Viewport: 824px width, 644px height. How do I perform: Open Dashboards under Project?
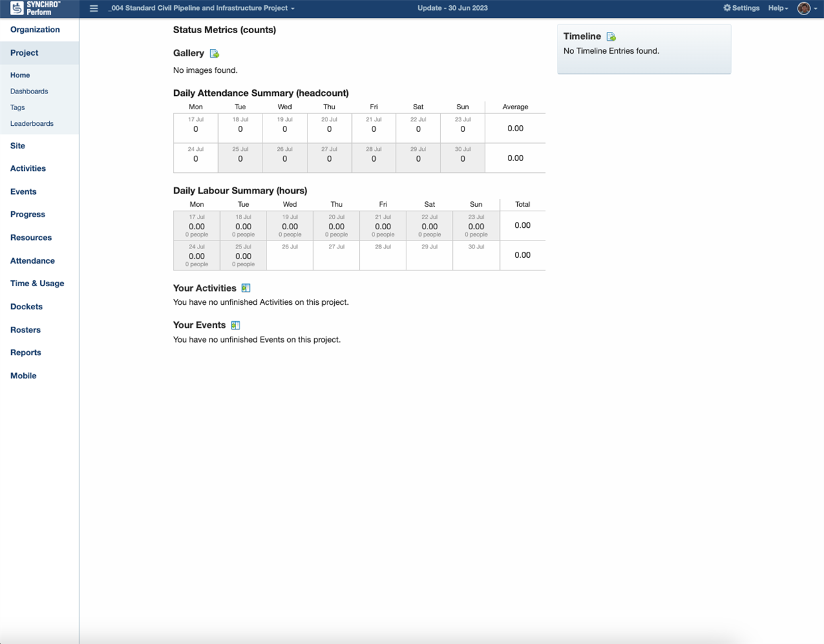pos(29,91)
